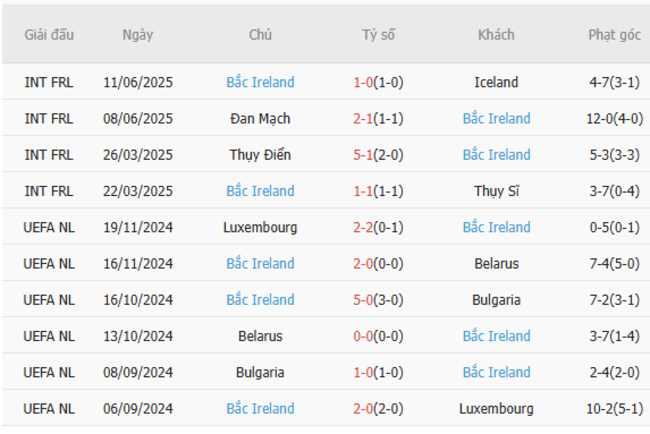This screenshot has width=650, height=434.
Task: Click the Bắc Ireland link dated 11/06/2025
Action: [x=260, y=82]
